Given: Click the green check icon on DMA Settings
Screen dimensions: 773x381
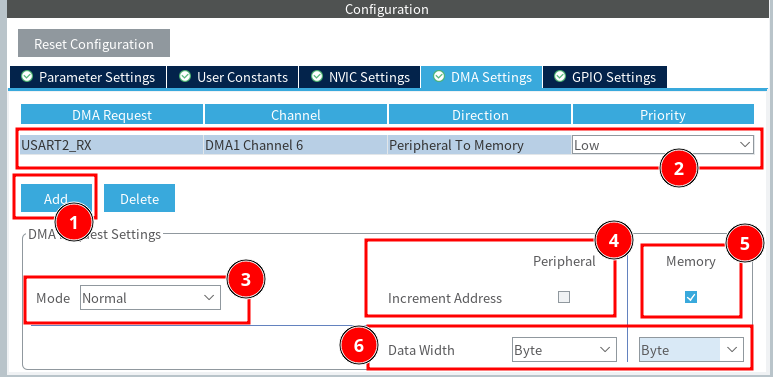Looking at the screenshot, I should 439,77.
